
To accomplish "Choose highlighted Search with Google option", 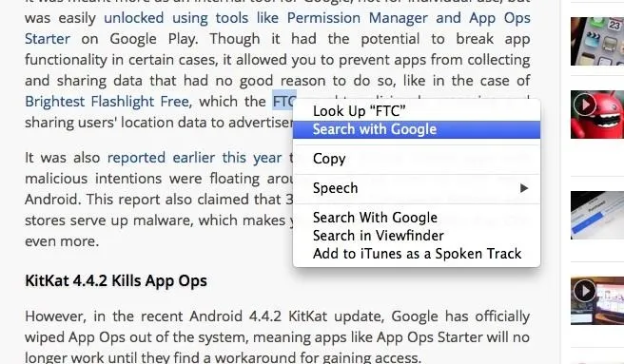I will click(x=417, y=129).
